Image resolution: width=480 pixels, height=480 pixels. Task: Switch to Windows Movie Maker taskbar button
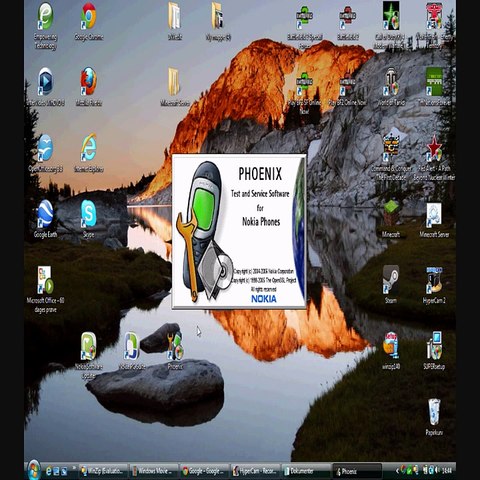154,471
